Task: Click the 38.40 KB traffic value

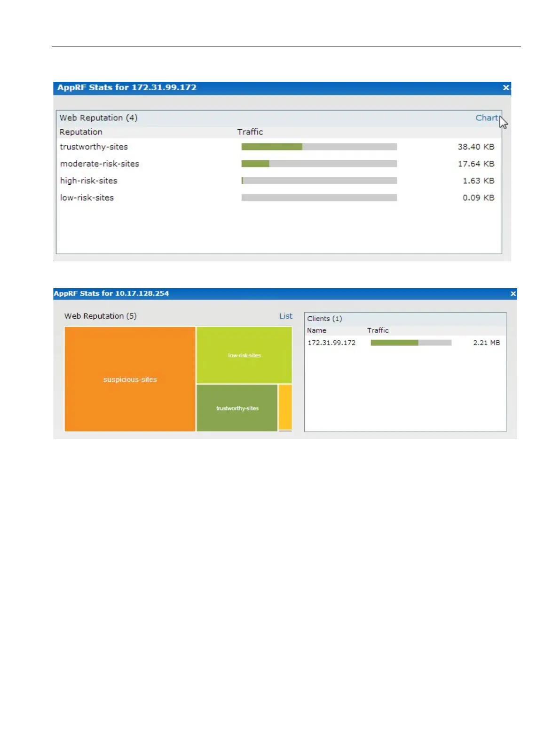Action: (476, 147)
